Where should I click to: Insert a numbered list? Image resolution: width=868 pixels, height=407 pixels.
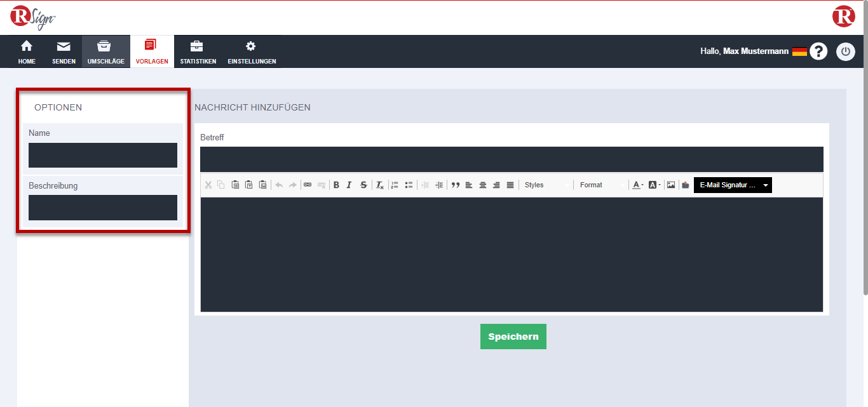(395, 185)
